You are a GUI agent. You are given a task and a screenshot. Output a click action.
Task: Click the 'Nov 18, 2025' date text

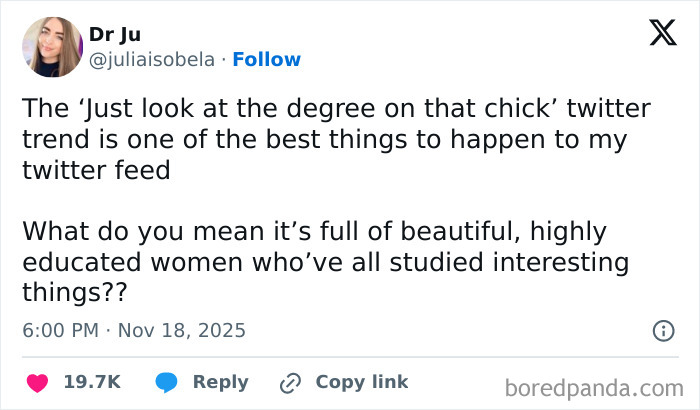181,330
